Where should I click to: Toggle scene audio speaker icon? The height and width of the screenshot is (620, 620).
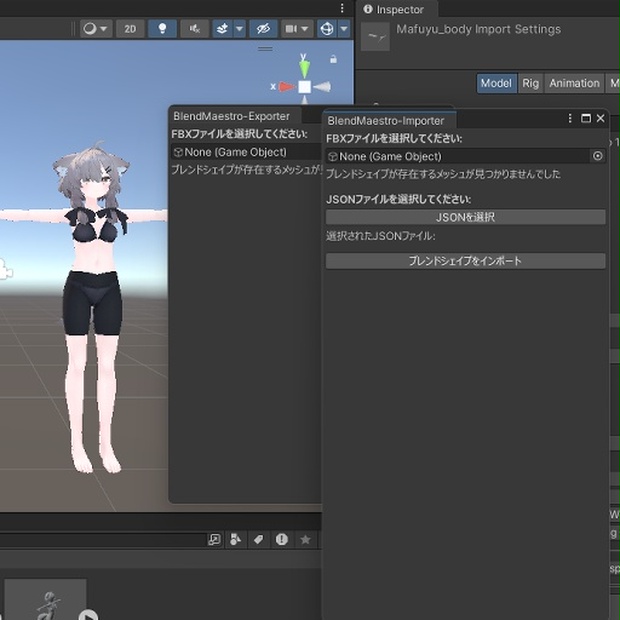tap(194, 29)
